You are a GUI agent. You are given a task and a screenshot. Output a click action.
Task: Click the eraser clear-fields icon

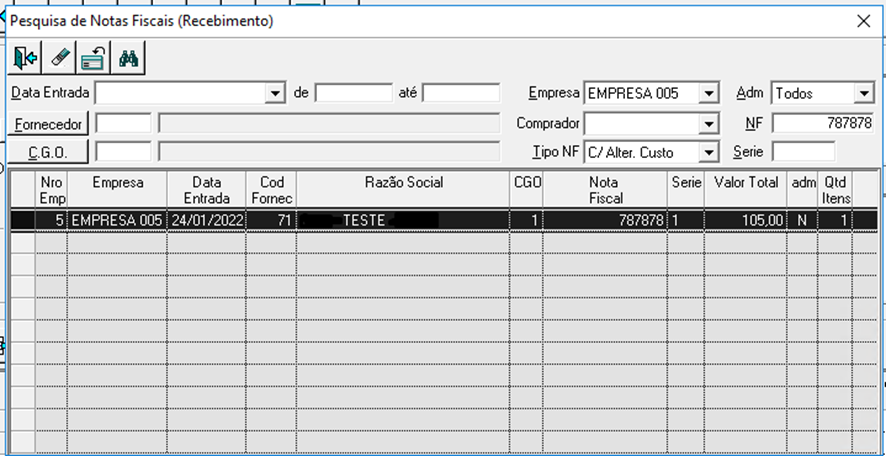pyautogui.click(x=60, y=58)
